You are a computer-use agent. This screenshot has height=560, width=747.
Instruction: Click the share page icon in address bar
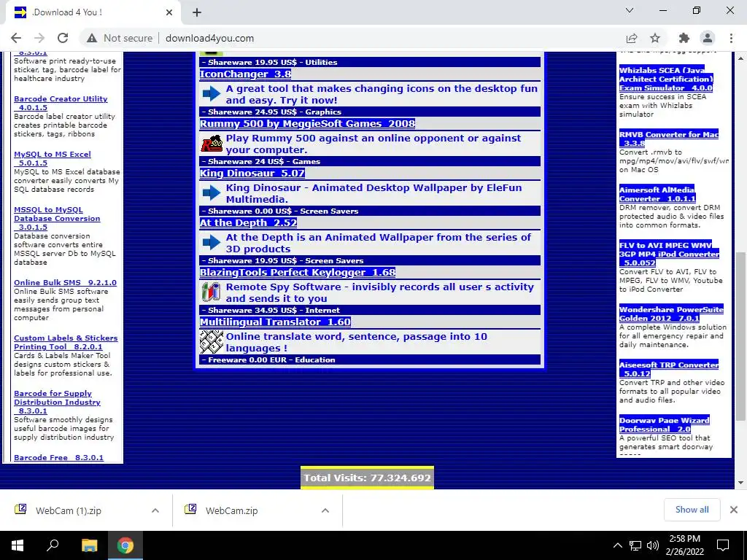tap(632, 38)
